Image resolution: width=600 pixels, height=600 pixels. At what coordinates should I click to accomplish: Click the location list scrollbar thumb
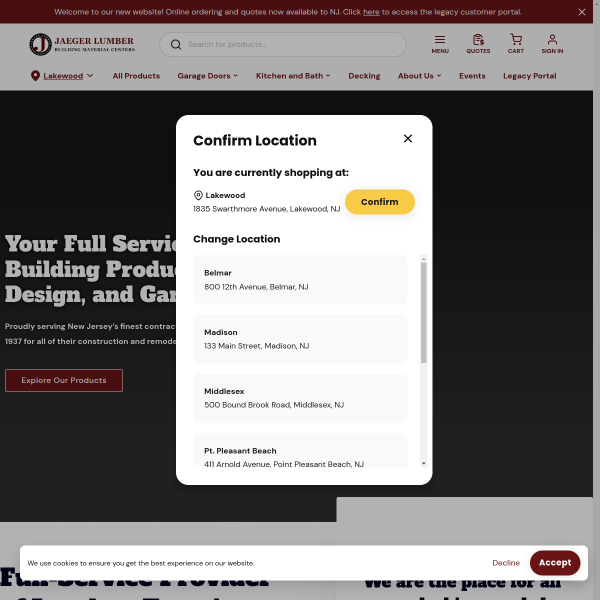click(423, 312)
